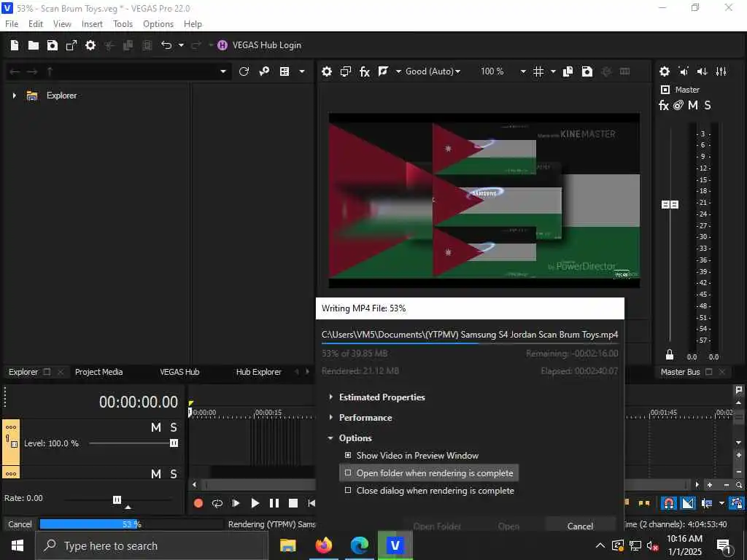Adjust the Rate scrub slider
Image resolution: width=747 pixels, height=560 pixels.
pyautogui.click(x=117, y=499)
